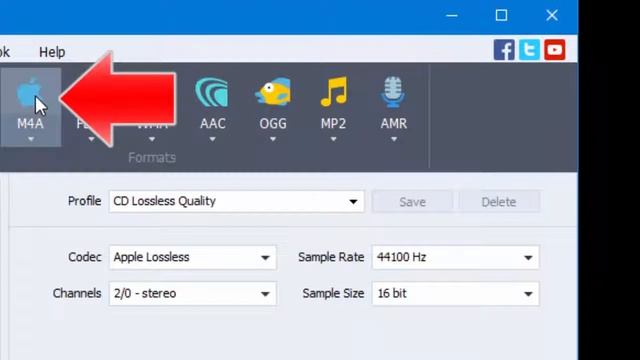Open the Codec dropdown Apple Lossless
This screenshot has width=640, height=360.
[193, 257]
